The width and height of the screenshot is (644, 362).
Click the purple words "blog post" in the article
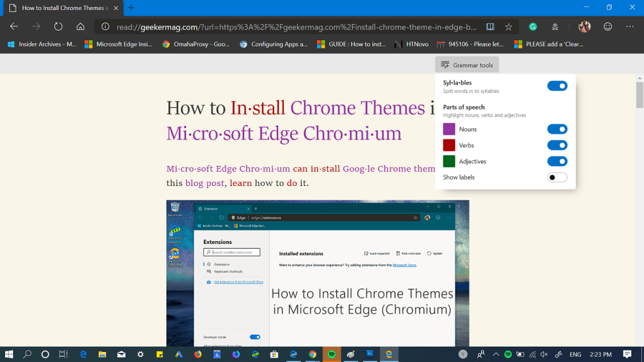click(x=204, y=183)
